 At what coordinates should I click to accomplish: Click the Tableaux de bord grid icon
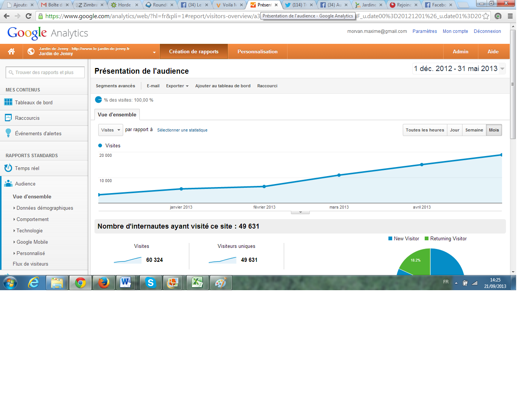[x=8, y=102]
